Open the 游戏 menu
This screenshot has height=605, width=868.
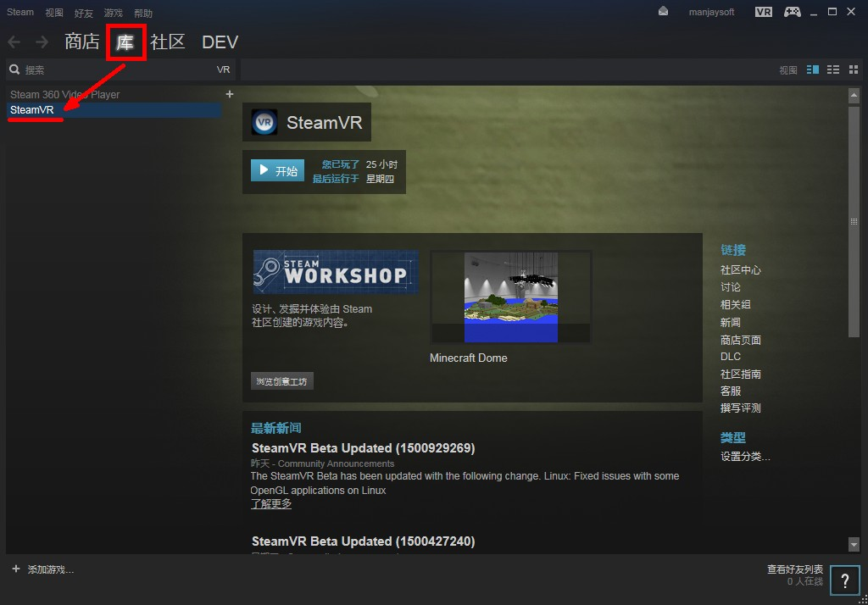114,13
